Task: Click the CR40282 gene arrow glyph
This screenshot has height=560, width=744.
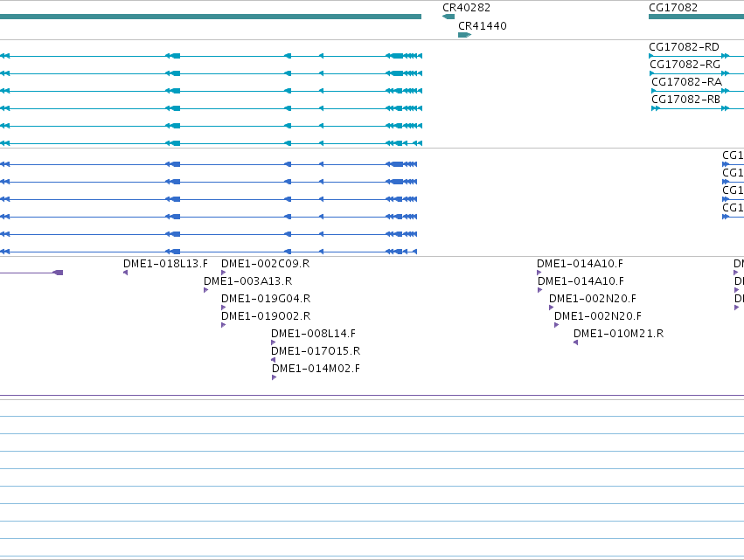Action: [x=448, y=17]
